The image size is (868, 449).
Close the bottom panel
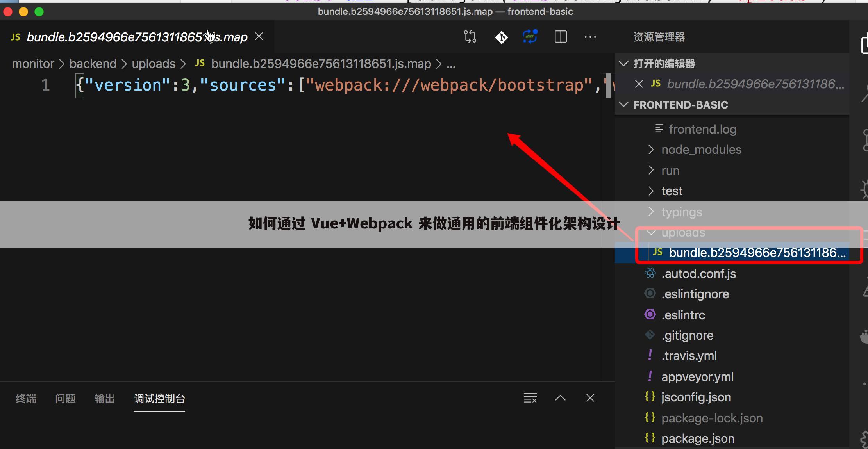(590, 398)
